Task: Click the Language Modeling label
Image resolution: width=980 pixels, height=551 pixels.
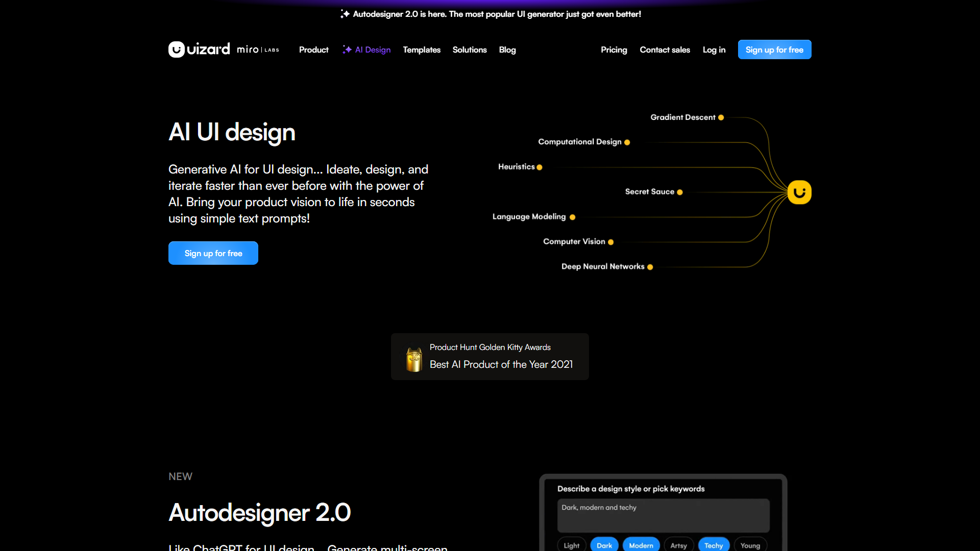Action: [529, 217]
